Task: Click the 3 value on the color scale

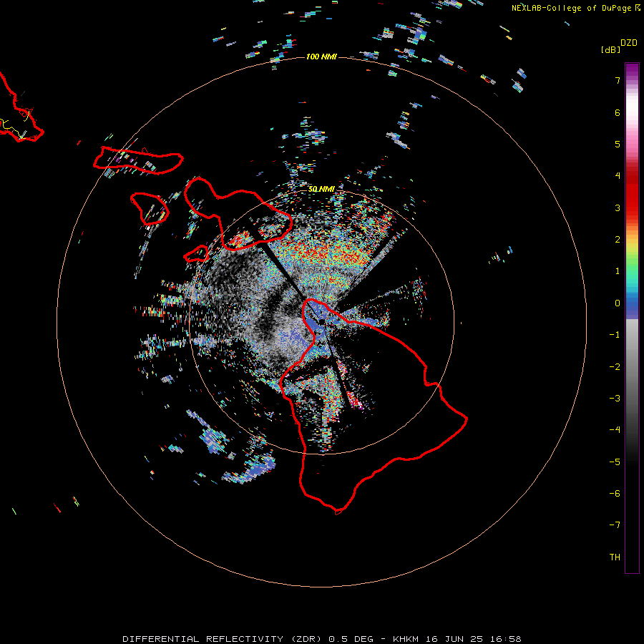Action: click(618, 208)
